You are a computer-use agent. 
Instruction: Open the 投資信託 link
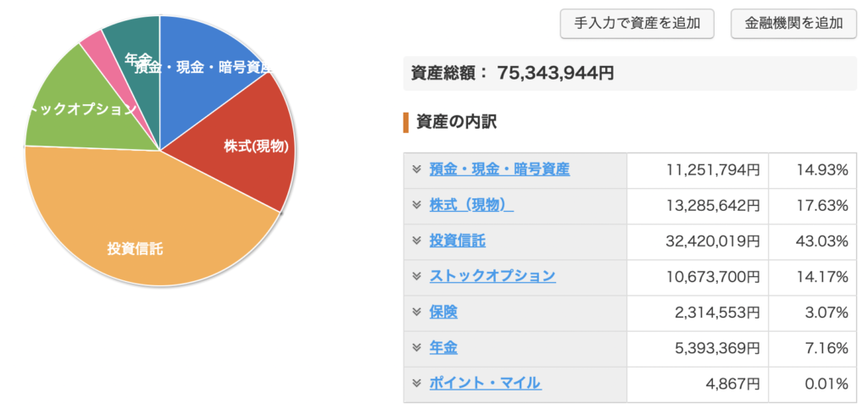point(458,241)
